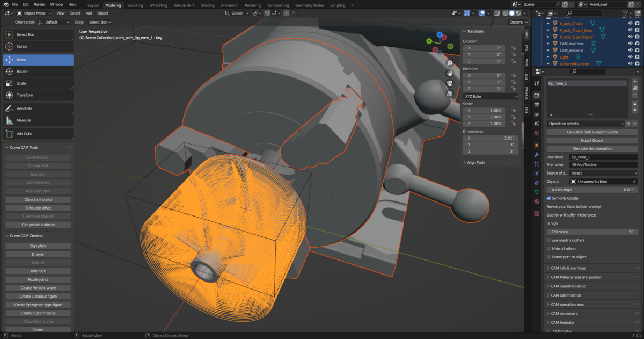Enable use mesh modifiers checkbox
The width and height of the screenshot is (644, 339).
click(x=548, y=240)
